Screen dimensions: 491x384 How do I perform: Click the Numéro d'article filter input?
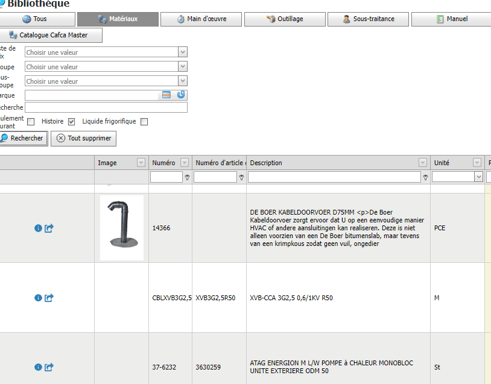tap(215, 177)
